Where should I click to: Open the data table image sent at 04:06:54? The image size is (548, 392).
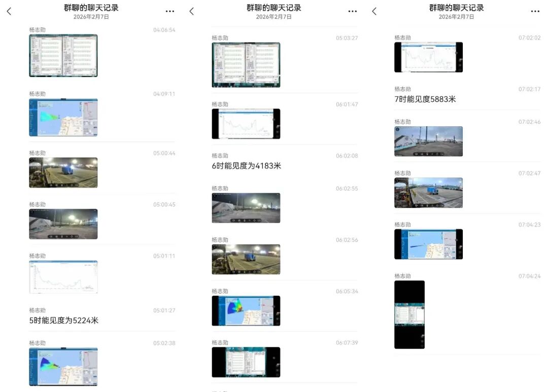click(x=63, y=56)
